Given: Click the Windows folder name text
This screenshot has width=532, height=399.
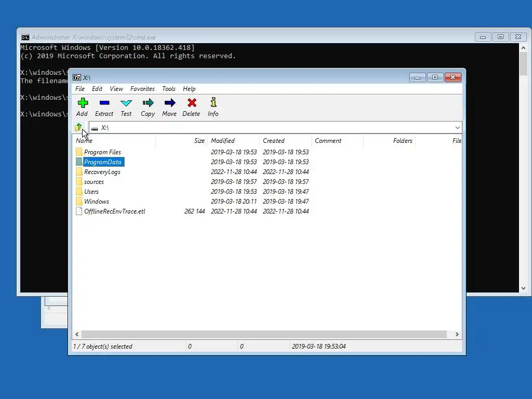Looking at the screenshot, I should (96, 201).
